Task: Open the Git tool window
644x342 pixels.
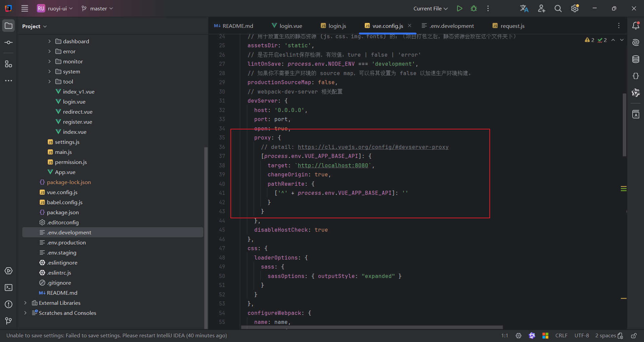Action: point(8,321)
